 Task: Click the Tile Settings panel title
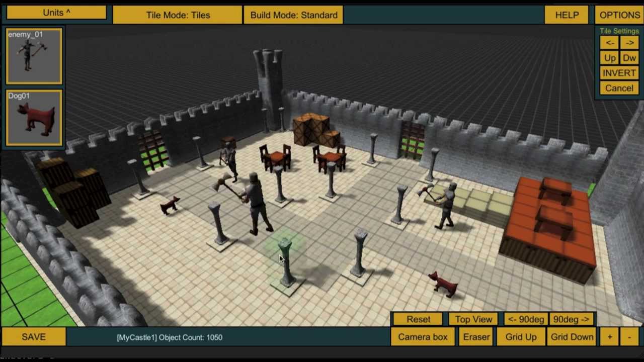coord(619,31)
